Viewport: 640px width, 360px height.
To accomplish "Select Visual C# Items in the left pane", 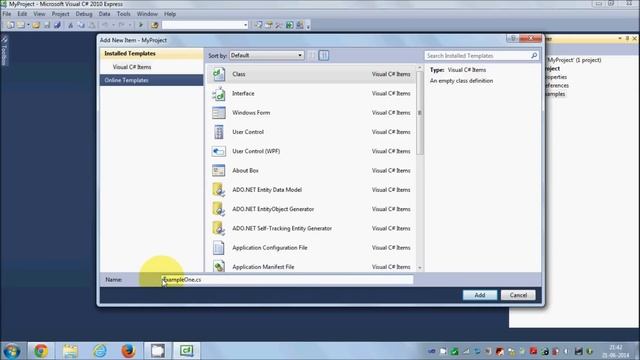I will [132, 67].
